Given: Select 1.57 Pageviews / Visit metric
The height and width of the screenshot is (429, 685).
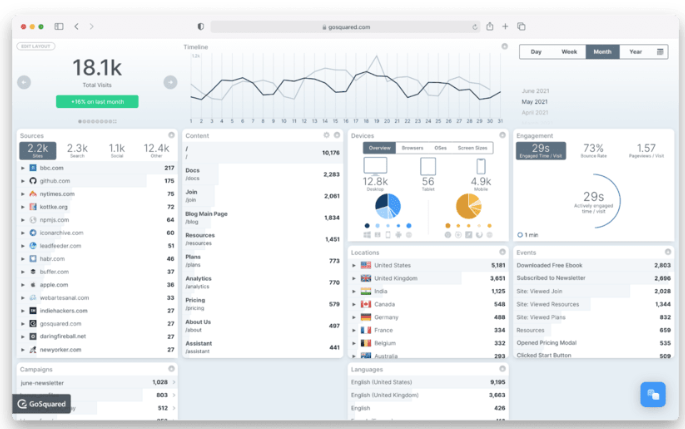Looking at the screenshot, I should click(x=646, y=151).
